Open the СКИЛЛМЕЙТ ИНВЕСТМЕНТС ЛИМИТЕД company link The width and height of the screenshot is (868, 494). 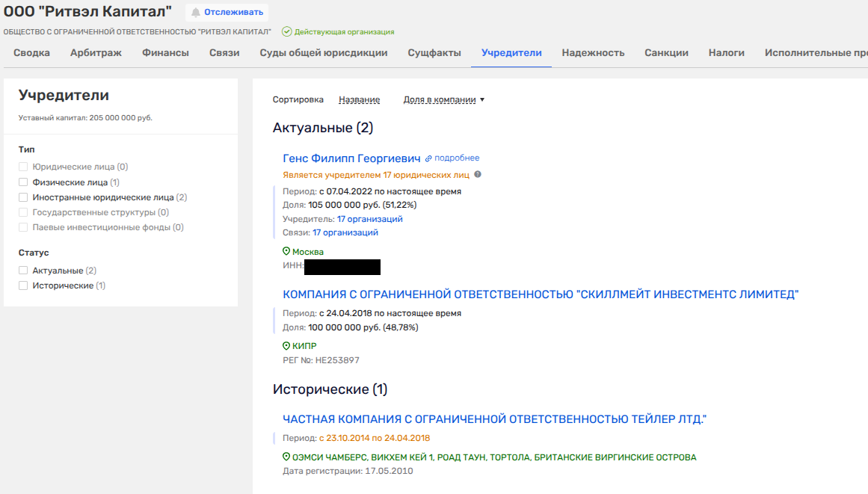(x=541, y=294)
